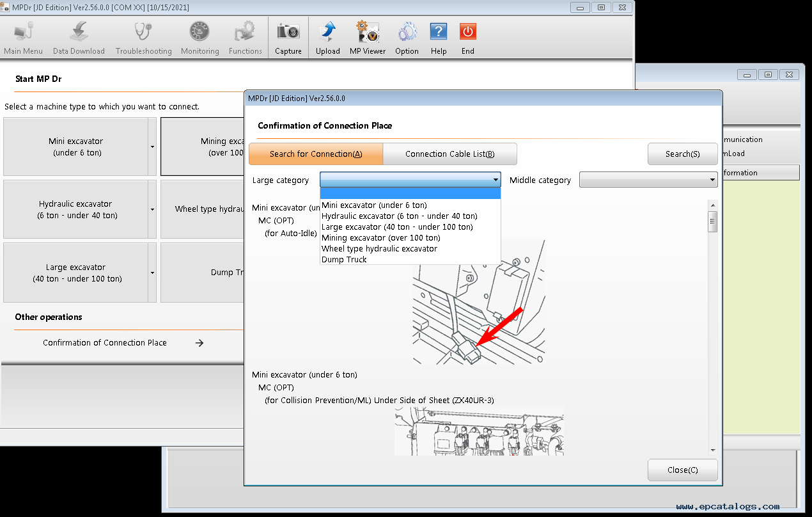Image resolution: width=812 pixels, height=517 pixels.
Task: Click the Close(C) button
Action: [x=682, y=470]
